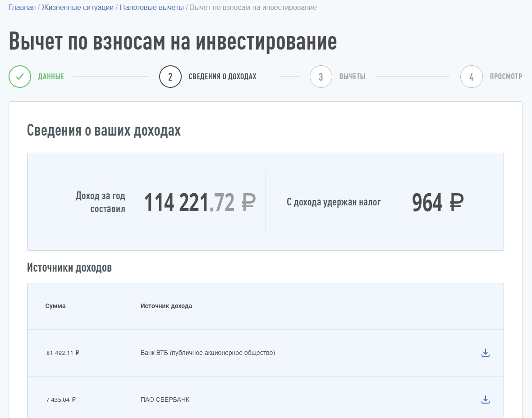Select the step 4 circle for Просмотр
The image size is (532, 418).
pyautogui.click(x=472, y=77)
